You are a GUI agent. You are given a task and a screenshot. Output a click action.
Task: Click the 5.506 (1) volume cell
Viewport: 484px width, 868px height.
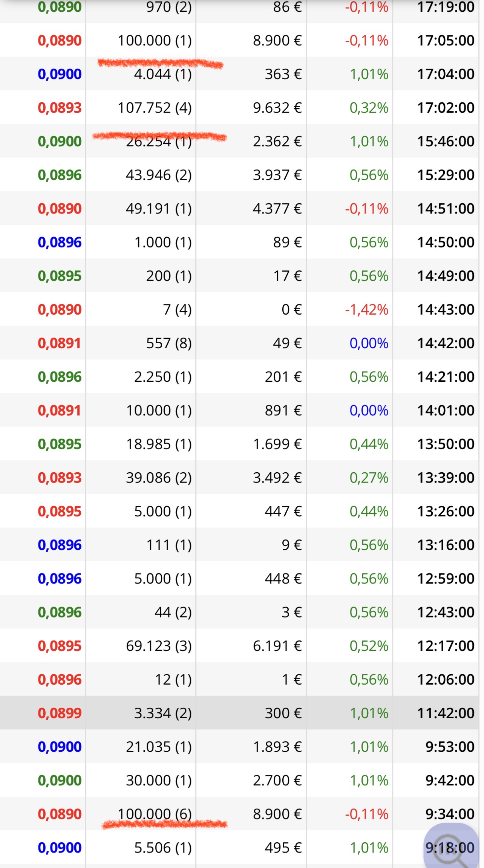click(163, 848)
